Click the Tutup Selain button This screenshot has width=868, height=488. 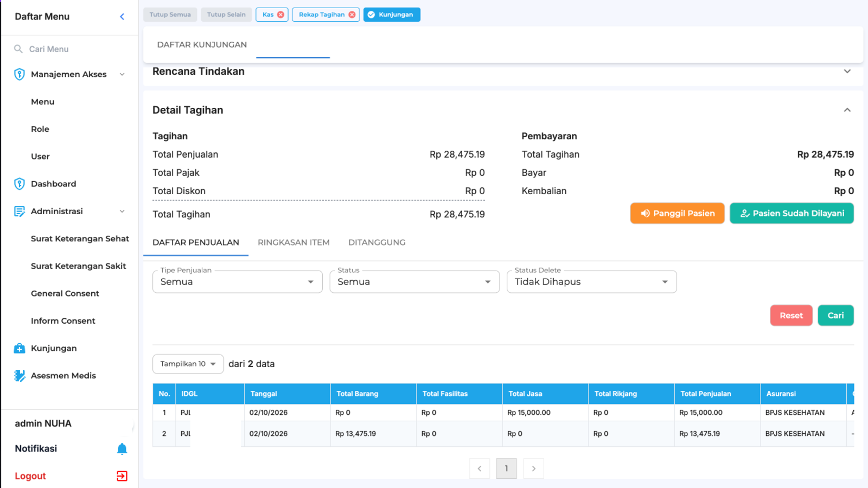point(226,15)
